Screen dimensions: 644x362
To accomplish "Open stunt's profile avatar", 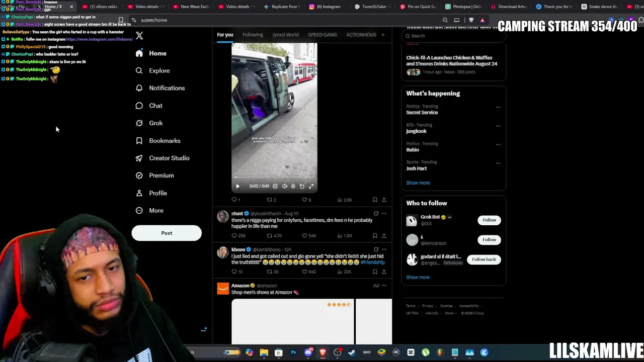I will tap(223, 217).
